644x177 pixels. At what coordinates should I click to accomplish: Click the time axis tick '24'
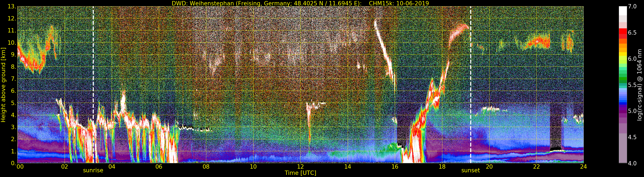(583, 166)
